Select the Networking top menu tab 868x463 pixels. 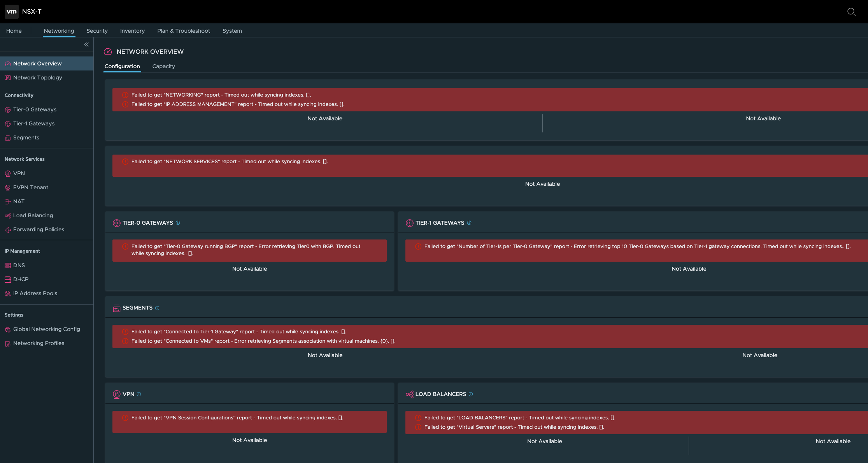(x=59, y=31)
